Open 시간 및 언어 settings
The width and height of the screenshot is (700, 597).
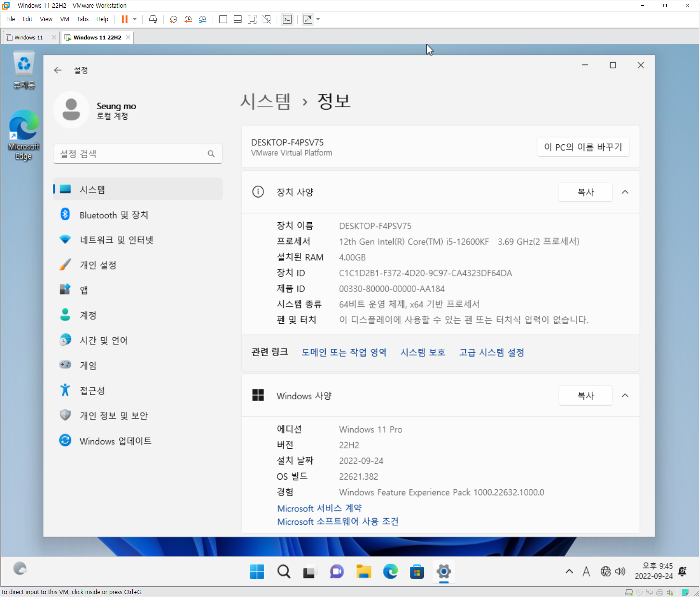[x=138, y=340]
